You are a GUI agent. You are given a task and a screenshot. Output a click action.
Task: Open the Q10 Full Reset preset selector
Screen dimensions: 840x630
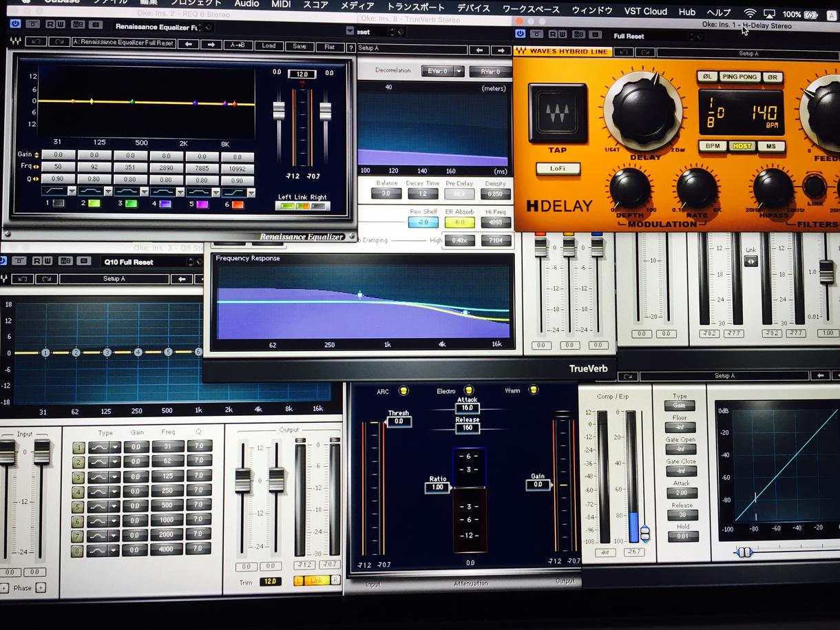(146, 262)
